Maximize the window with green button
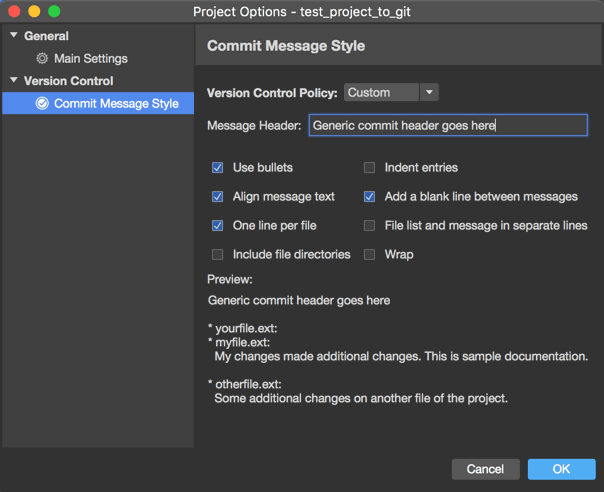This screenshot has height=492, width=604. [x=54, y=11]
